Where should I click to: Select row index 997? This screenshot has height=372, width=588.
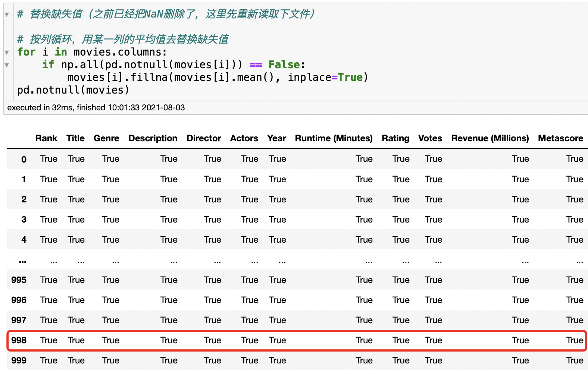[19, 320]
